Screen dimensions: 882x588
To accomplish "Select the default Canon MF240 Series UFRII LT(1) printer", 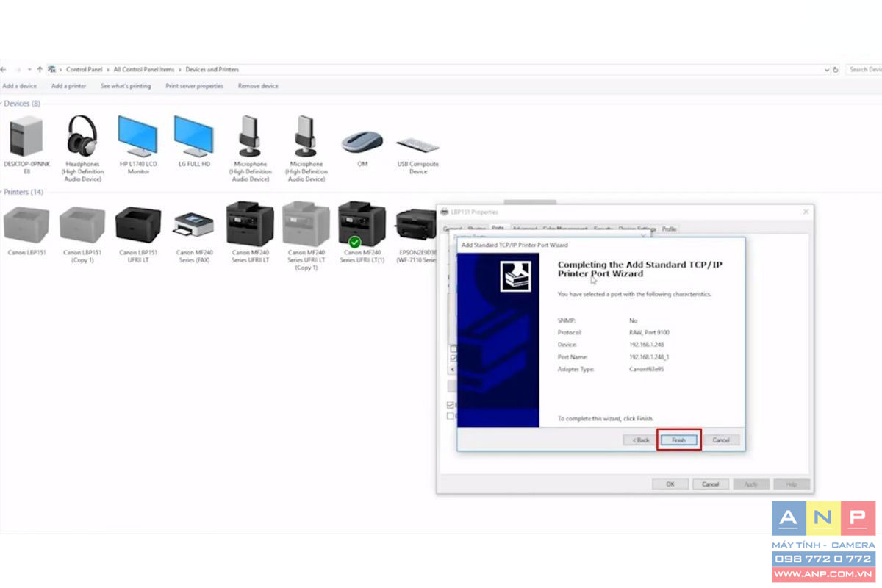I will click(362, 224).
